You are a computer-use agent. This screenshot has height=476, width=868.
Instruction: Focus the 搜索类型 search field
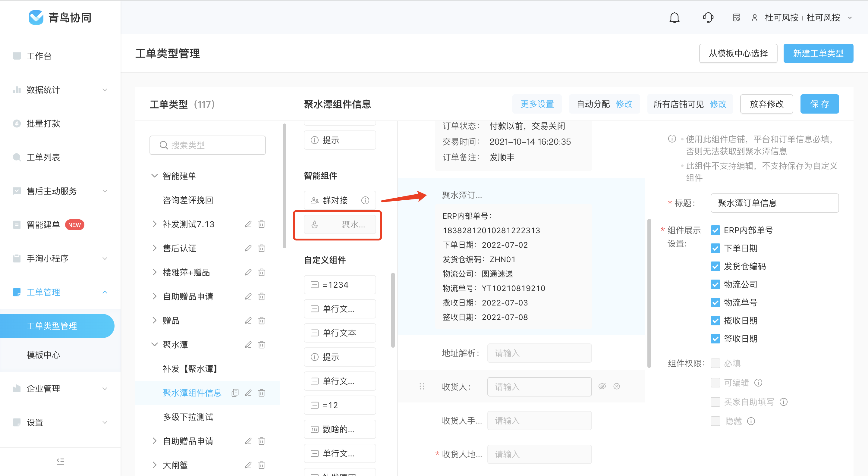coord(208,145)
